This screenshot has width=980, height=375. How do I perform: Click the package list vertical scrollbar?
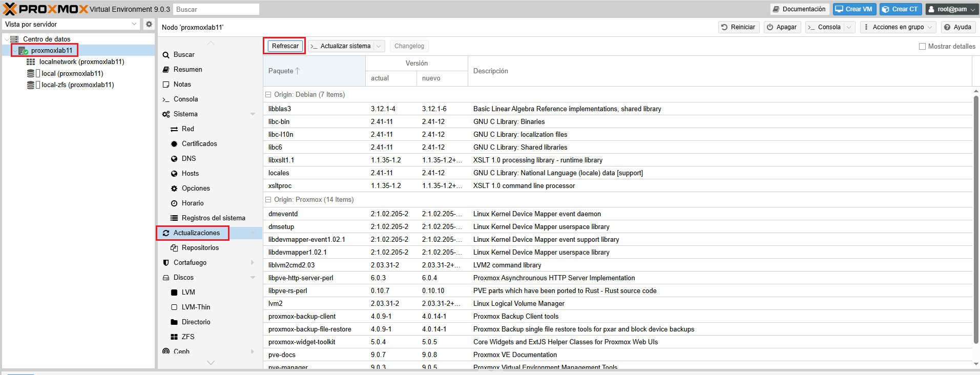[976, 220]
